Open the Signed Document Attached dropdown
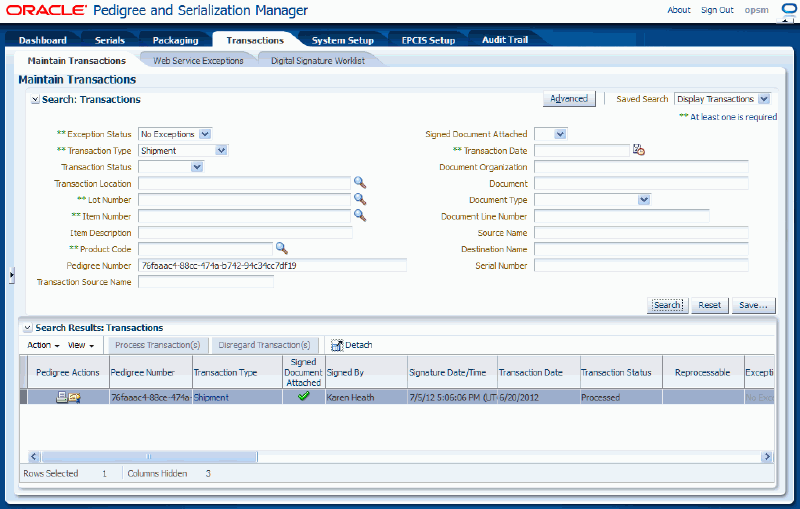 560,134
